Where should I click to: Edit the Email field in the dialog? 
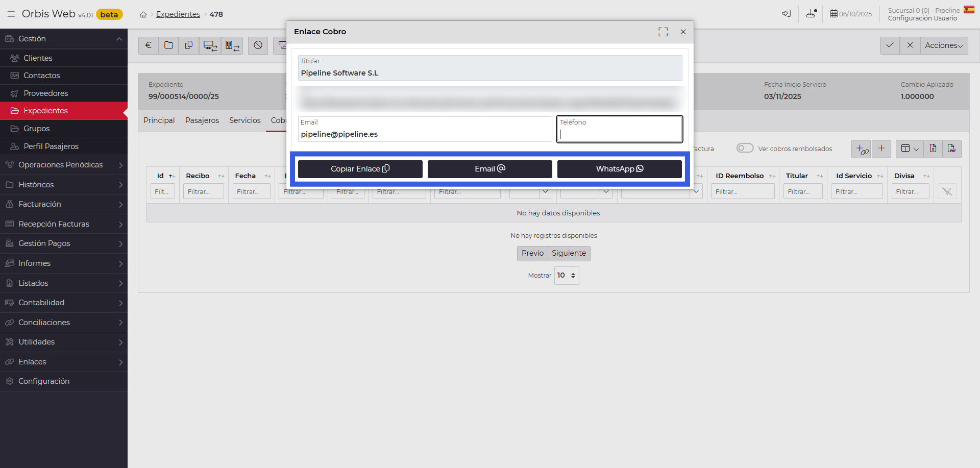(425, 129)
